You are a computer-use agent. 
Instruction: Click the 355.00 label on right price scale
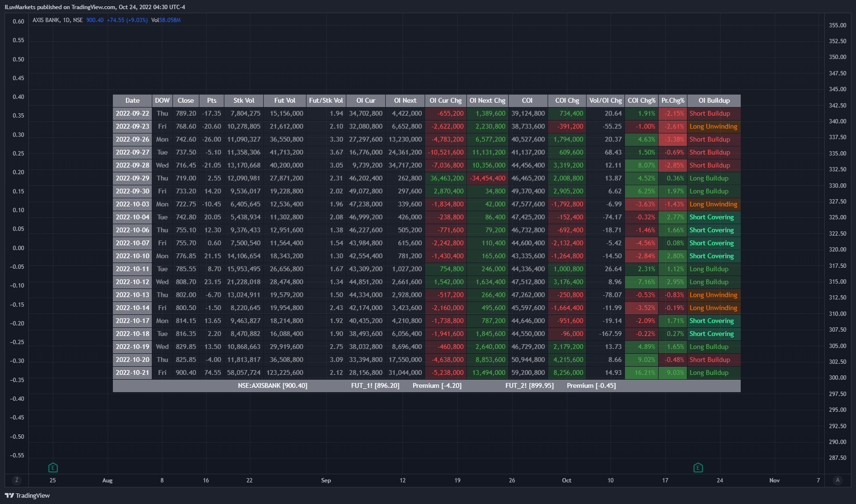click(838, 25)
